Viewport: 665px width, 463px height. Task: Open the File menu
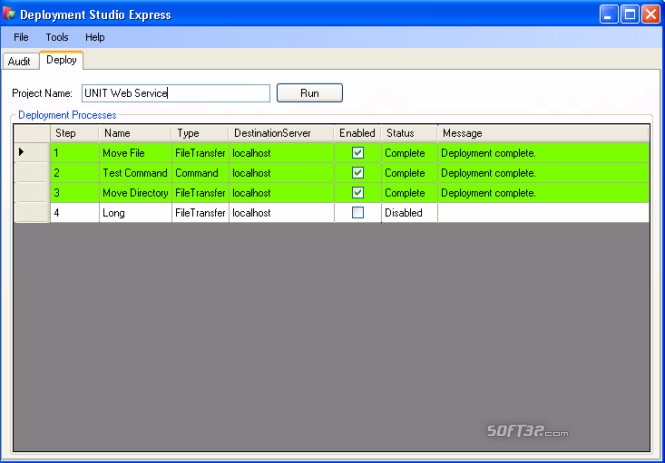coord(21,37)
